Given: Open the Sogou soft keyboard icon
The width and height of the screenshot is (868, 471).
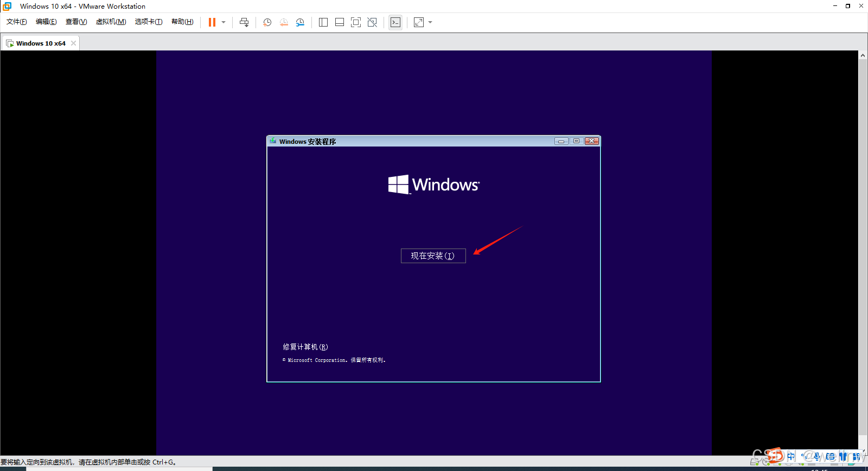Looking at the screenshot, I should tap(830, 456).
